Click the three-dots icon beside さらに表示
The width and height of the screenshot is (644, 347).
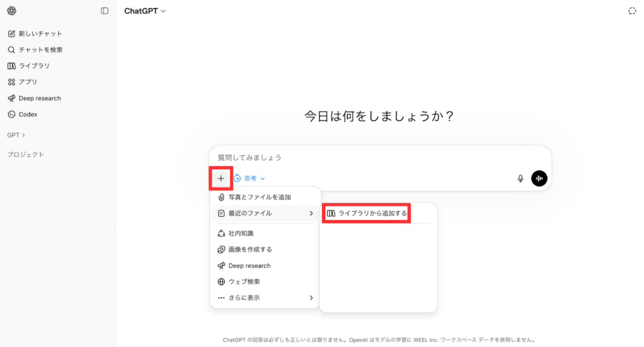(x=221, y=298)
